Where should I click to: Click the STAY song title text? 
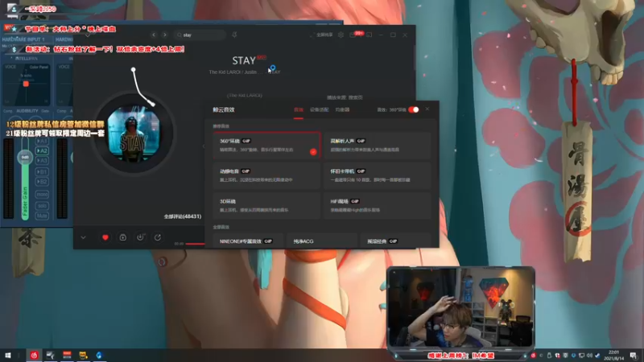point(244,61)
